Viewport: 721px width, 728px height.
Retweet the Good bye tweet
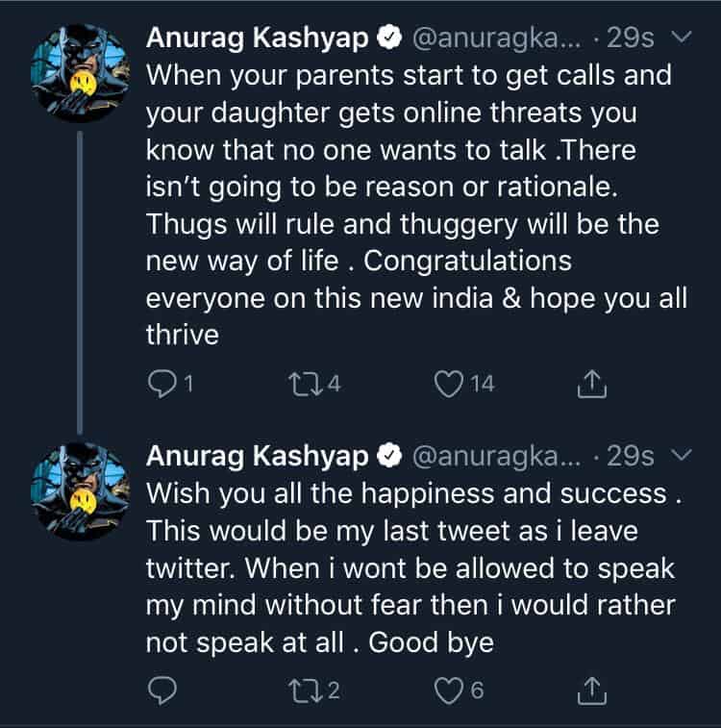tap(302, 690)
